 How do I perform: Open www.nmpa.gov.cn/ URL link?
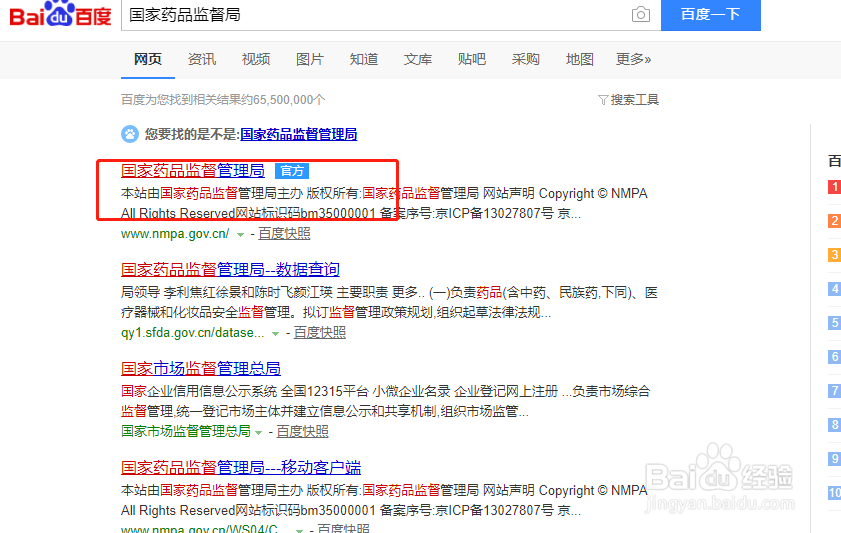pos(175,234)
